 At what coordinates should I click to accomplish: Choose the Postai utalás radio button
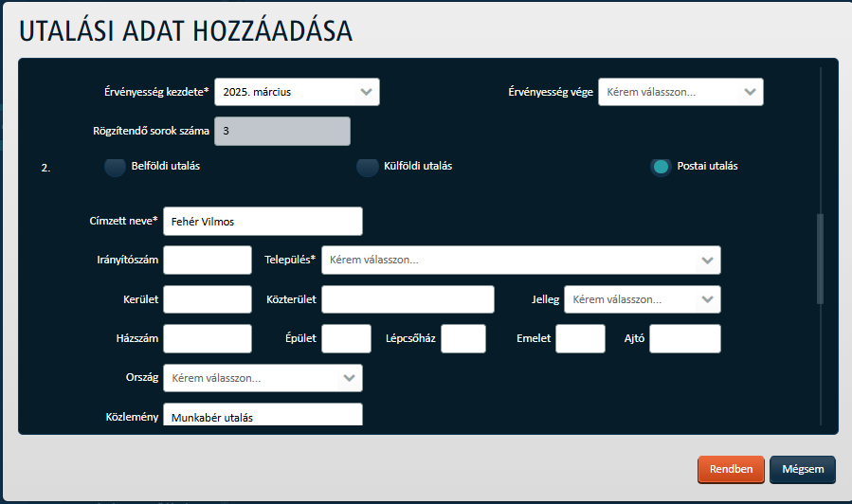(x=661, y=167)
